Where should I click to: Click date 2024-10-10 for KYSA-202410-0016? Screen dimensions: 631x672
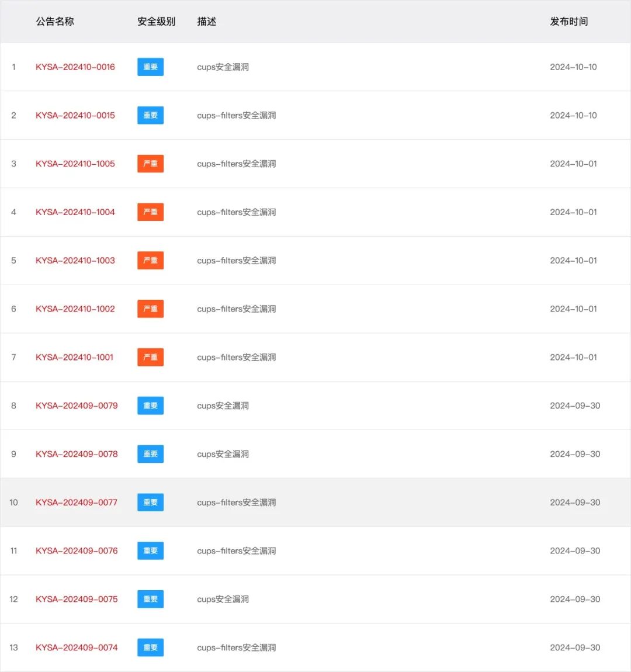click(573, 67)
